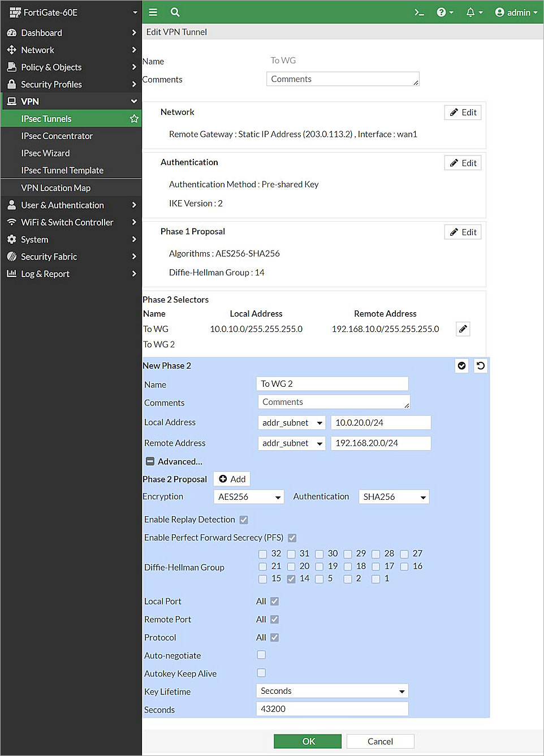Click the Seconds value field showing 43200
This screenshot has height=756, width=544.
pyautogui.click(x=332, y=709)
